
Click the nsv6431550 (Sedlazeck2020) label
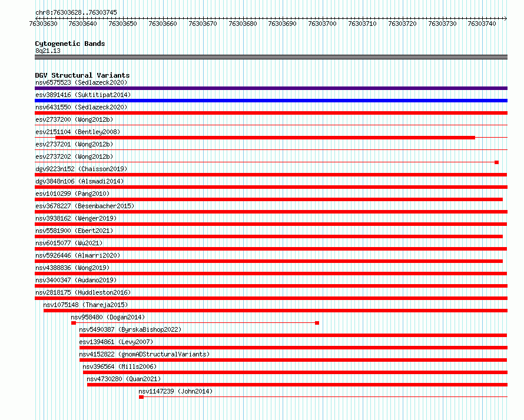click(81, 107)
